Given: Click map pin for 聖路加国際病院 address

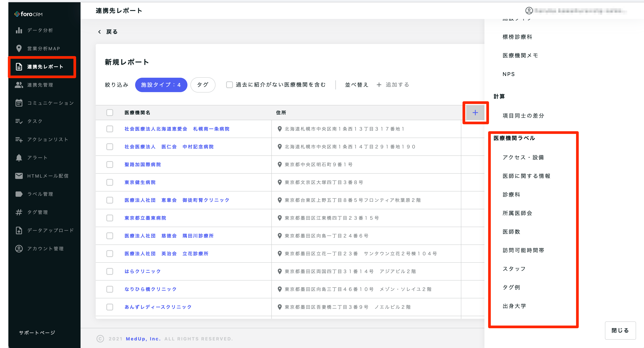Looking at the screenshot, I should pos(280,165).
